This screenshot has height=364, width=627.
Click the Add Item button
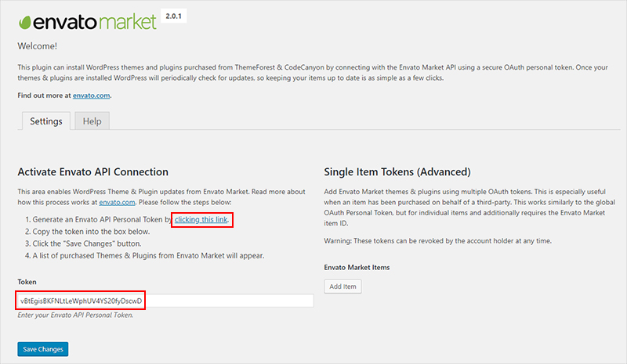coord(342,287)
